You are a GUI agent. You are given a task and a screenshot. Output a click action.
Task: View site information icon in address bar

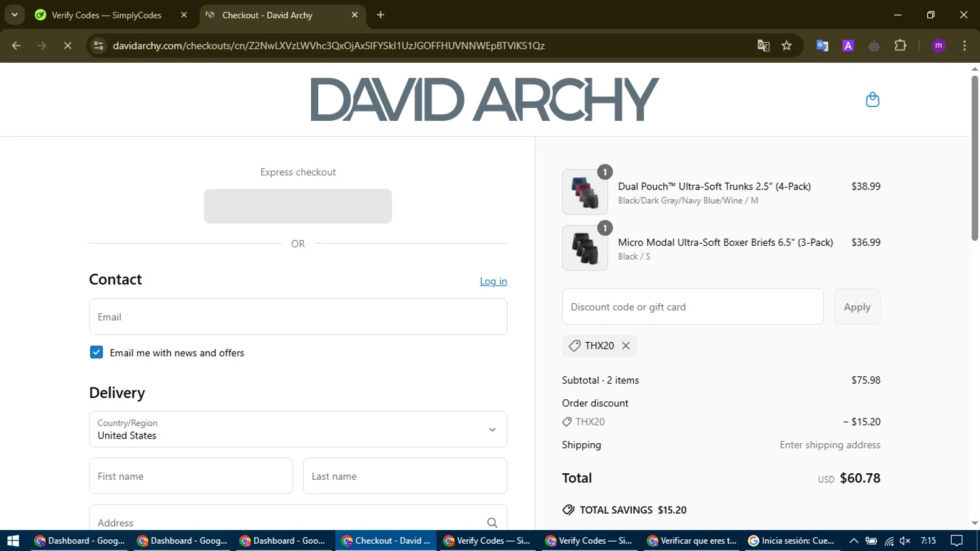coord(99,46)
